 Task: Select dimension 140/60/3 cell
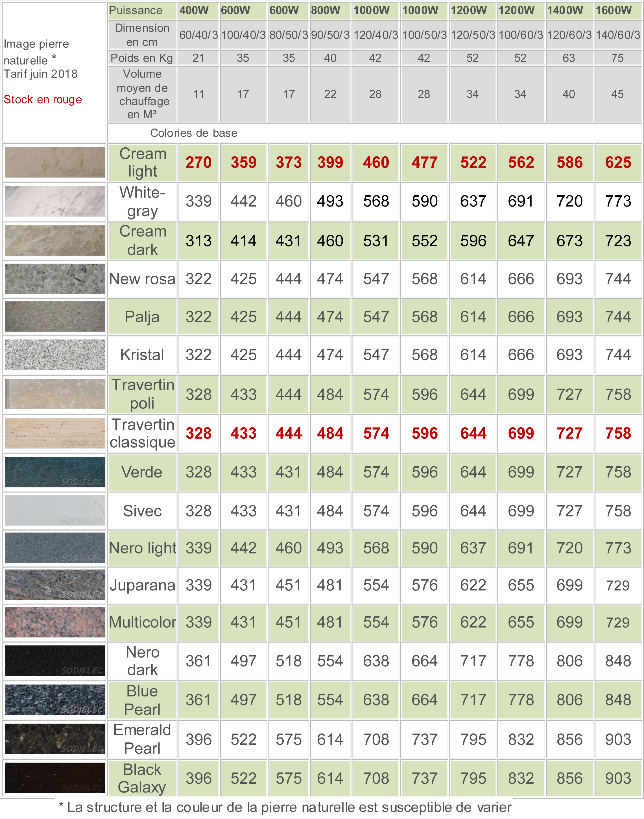(x=618, y=35)
